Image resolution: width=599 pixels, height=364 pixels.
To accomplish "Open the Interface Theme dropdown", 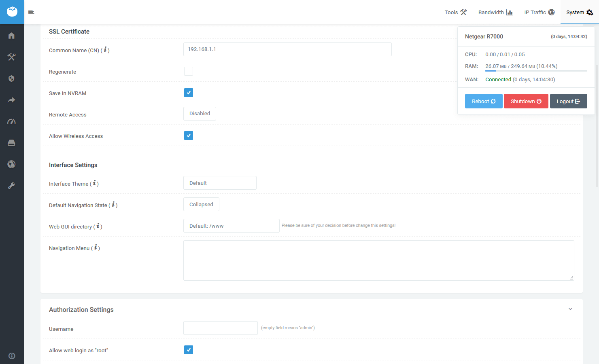I will click(x=220, y=183).
